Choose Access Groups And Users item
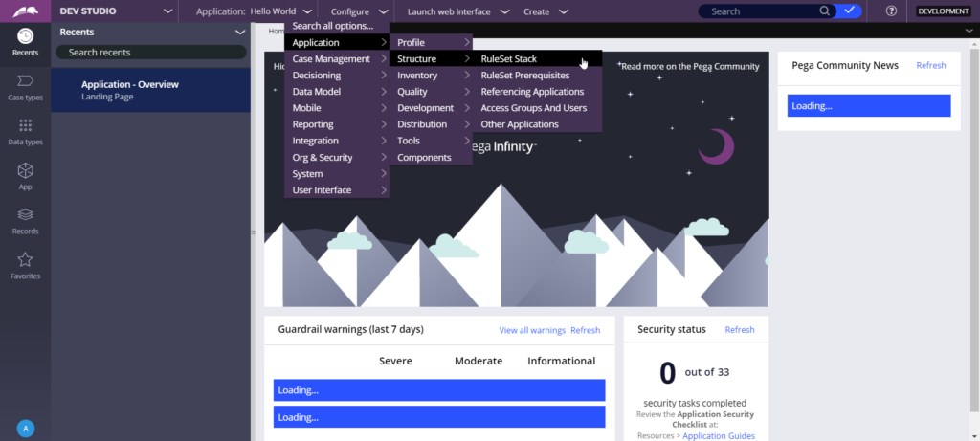This screenshot has height=441, width=980. coord(537,107)
